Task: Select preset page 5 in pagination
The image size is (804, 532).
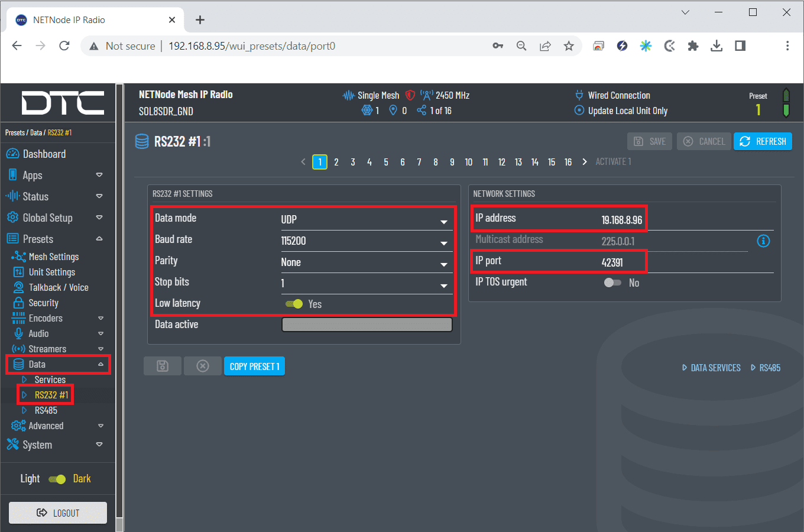Action: [x=386, y=162]
